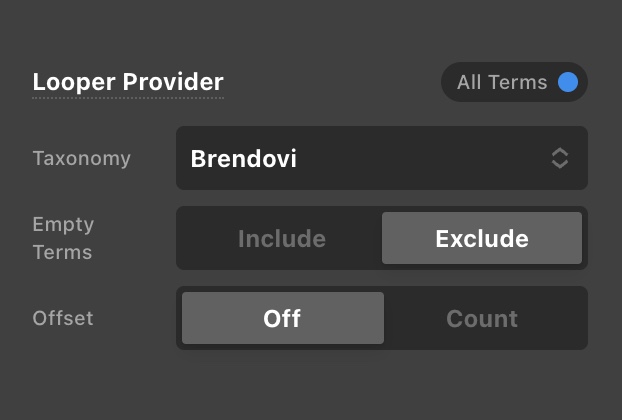Click the highlighted Off segment

282,318
